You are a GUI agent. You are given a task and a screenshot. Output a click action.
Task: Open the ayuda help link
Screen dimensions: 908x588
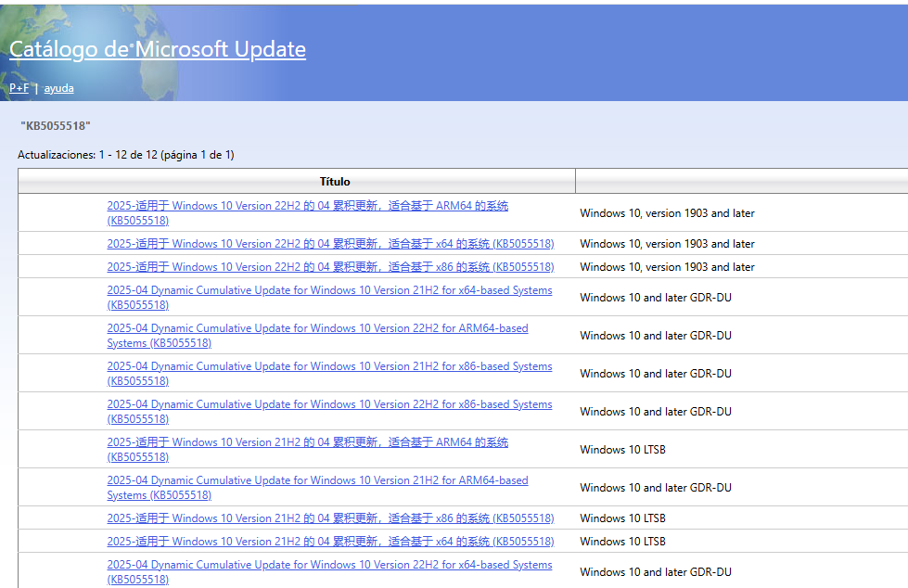(x=59, y=88)
